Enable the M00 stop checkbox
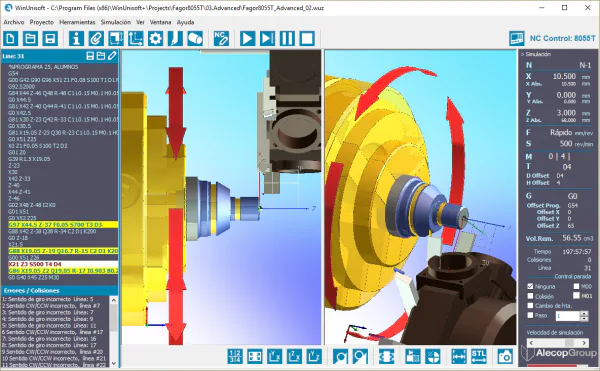The width and height of the screenshot is (600, 371). pyautogui.click(x=576, y=286)
